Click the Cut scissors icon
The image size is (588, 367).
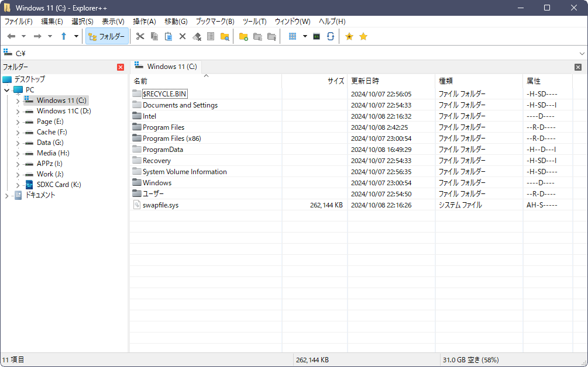[140, 36]
